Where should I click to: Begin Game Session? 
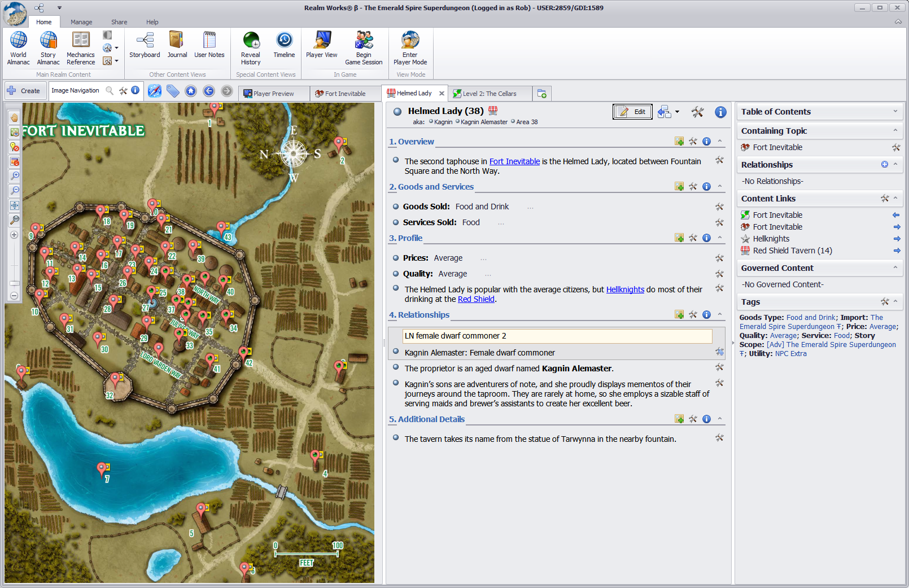coord(364,48)
